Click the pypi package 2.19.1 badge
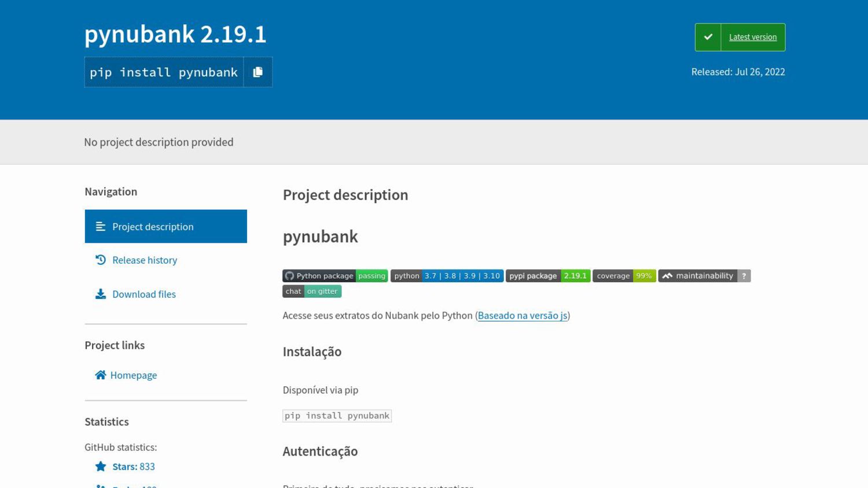The height and width of the screenshot is (488, 868). (x=548, y=276)
